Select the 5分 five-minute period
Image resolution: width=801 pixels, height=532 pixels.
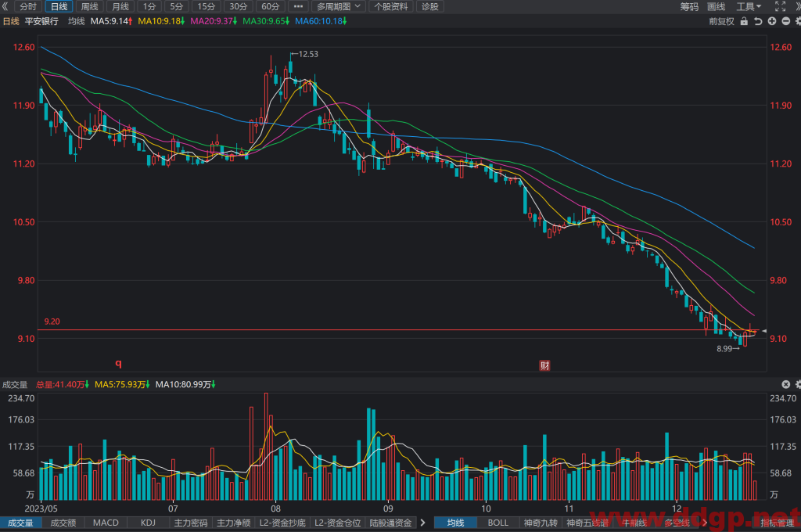click(x=176, y=6)
